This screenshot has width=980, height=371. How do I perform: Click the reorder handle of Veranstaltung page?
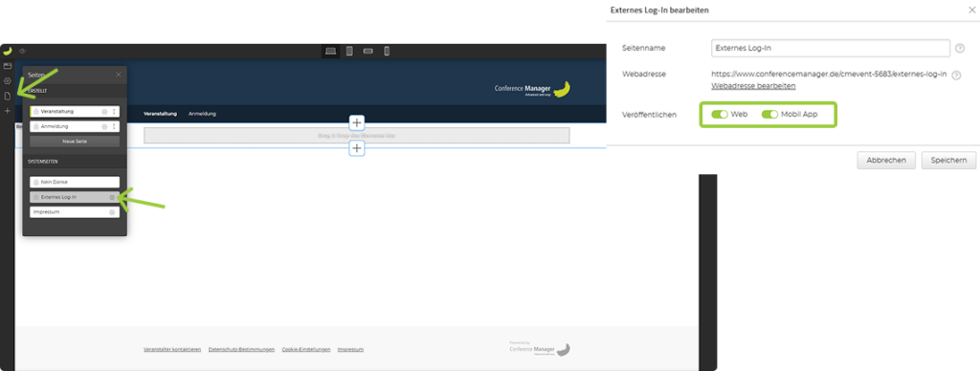[114, 111]
